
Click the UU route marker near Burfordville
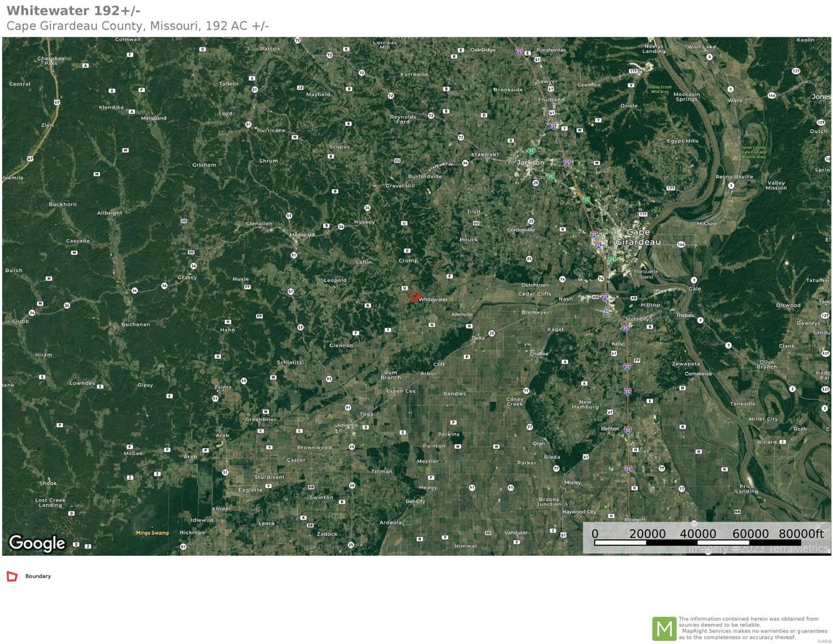[397, 160]
